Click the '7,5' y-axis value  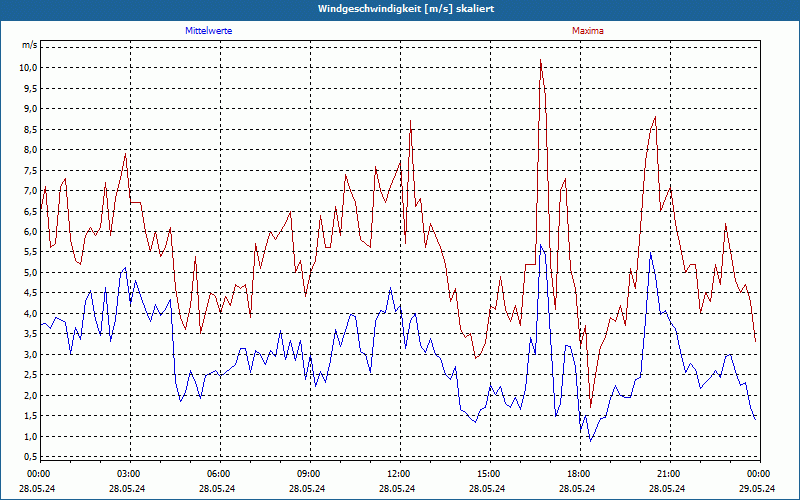(x=31, y=170)
